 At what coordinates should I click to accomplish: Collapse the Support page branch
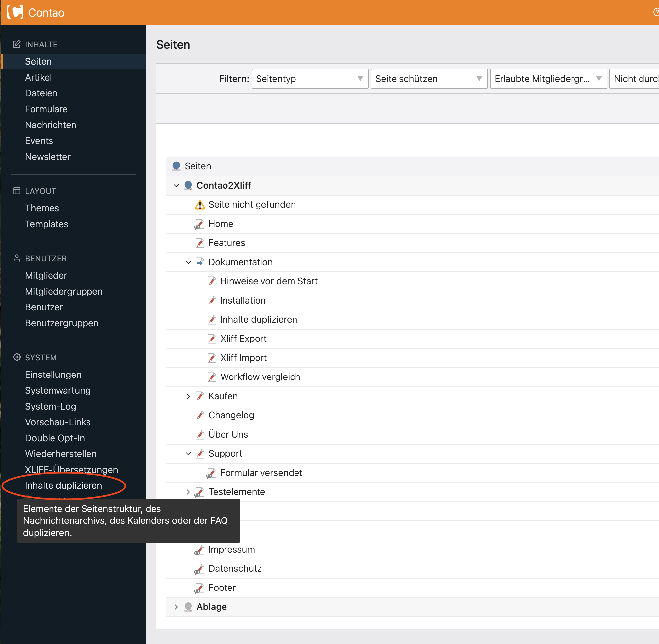tap(188, 453)
